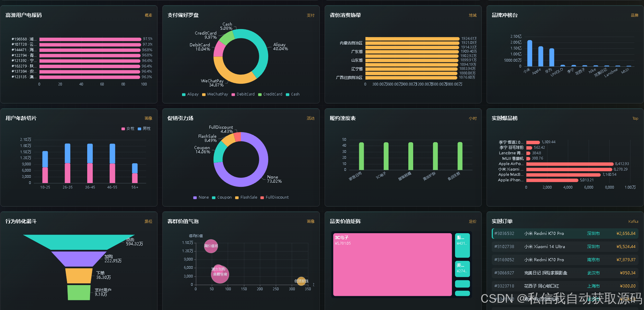Toggle the DebitCard legend item
Screen dimensions: 644x310
243,94
